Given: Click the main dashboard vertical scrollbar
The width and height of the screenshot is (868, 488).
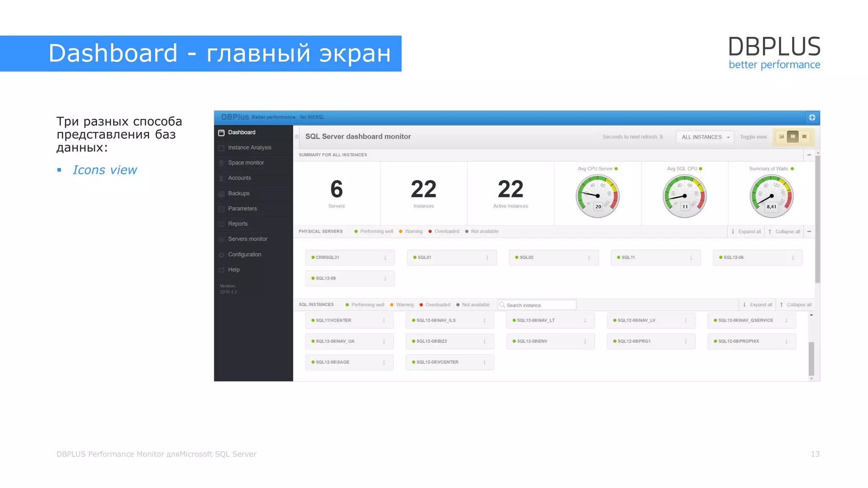Looking at the screenshot, I should [818, 219].
